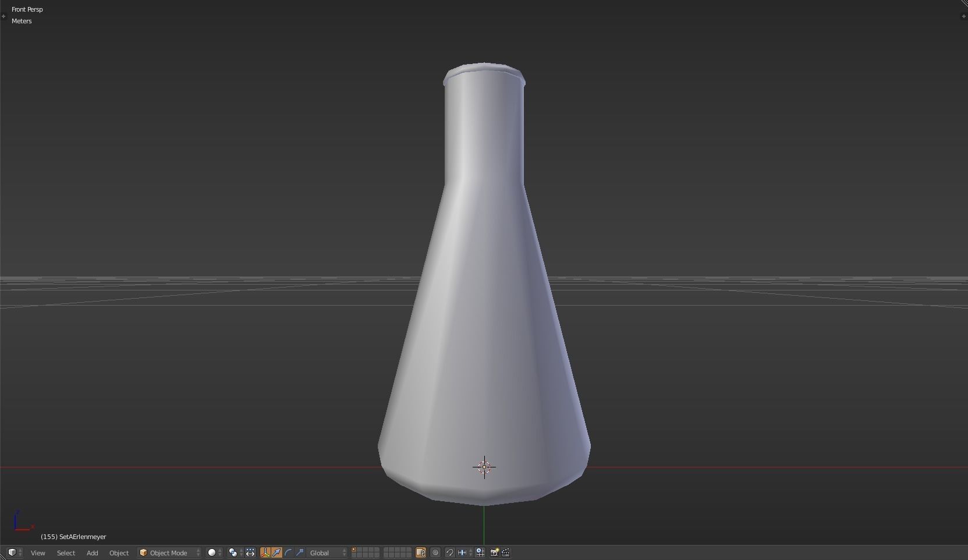Select the translate manipulator arrow icon

[276, 553]
